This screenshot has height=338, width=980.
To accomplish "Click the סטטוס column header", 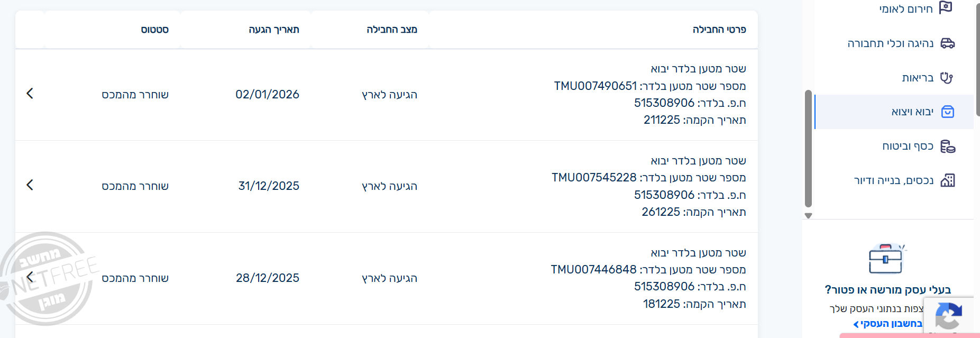I will click(154, 30).
